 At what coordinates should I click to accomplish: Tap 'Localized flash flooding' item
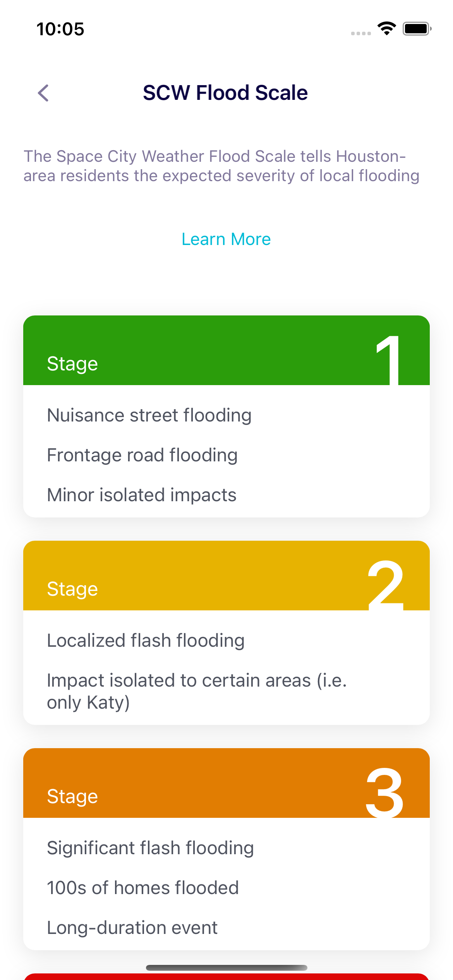[x=146, y=641]
